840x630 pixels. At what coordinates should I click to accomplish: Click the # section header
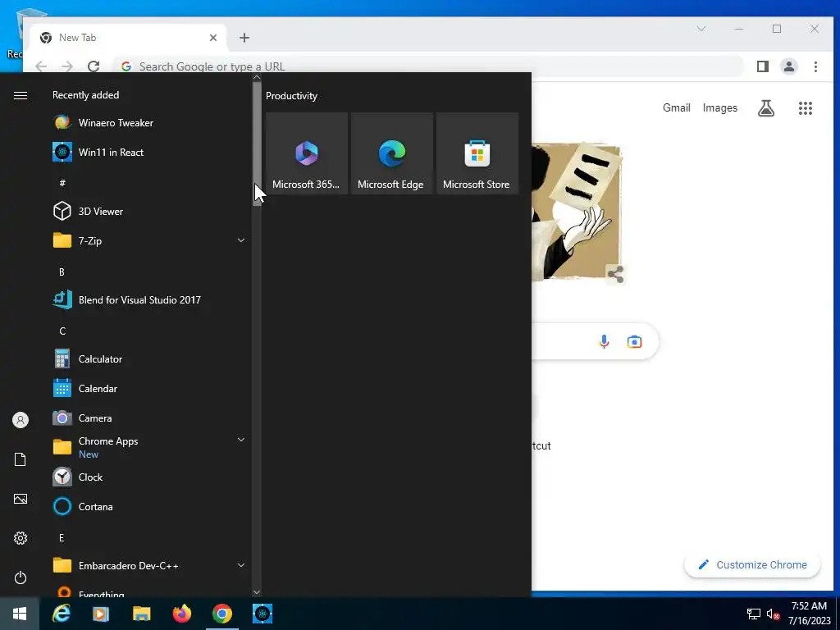click(x=62, y=183)
